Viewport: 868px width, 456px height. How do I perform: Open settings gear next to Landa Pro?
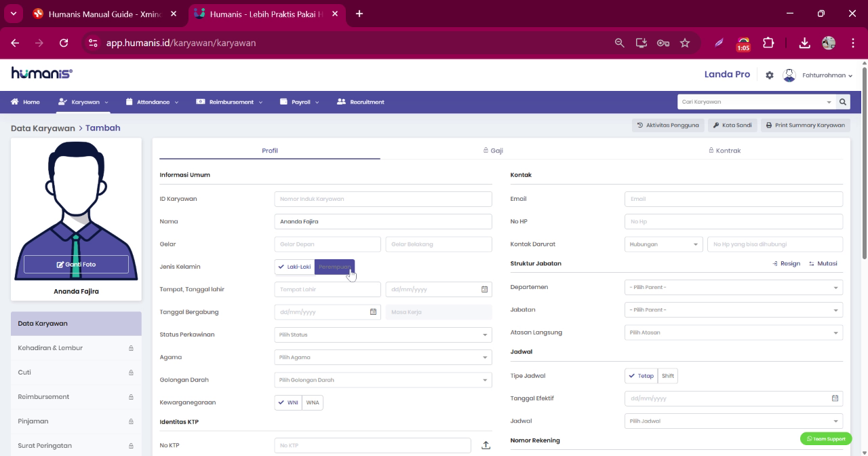click(x=770, y=75)
